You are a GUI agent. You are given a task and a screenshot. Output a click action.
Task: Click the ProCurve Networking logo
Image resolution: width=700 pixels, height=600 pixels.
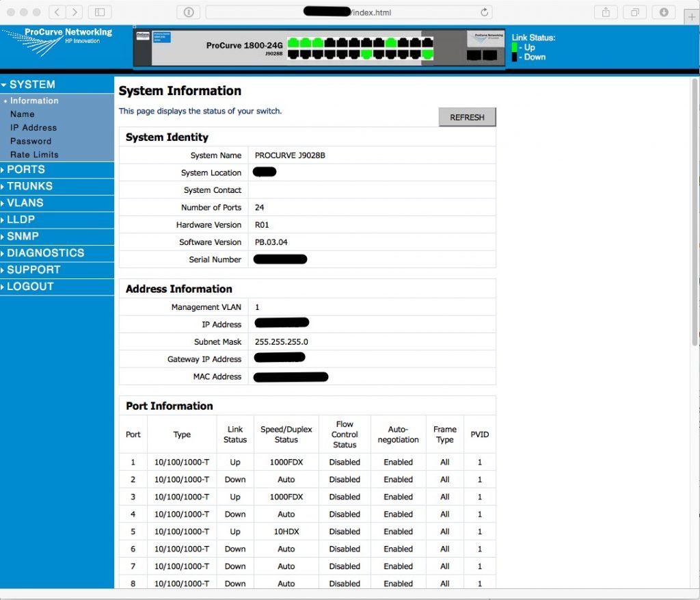pyautogui.click(x=57, y=40)
